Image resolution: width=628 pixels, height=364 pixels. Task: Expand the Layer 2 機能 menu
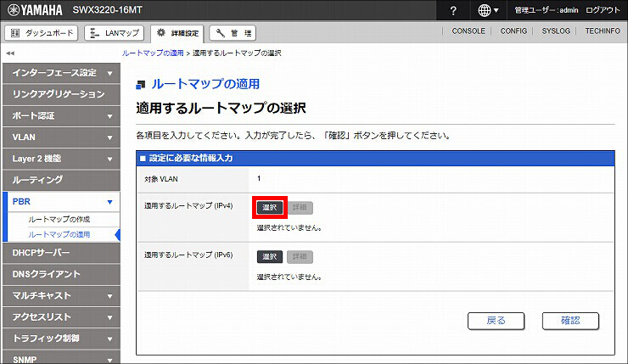(61, 159)
